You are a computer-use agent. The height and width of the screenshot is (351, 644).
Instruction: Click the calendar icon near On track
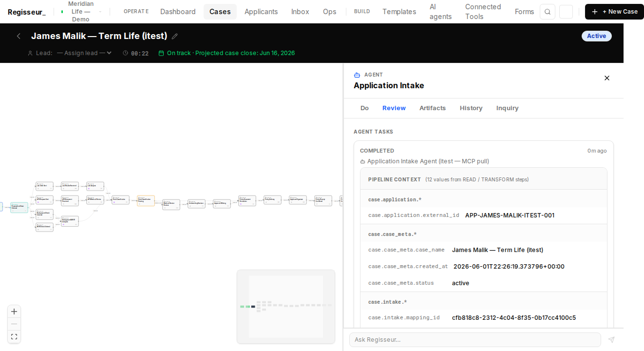(x=161, y=53)
